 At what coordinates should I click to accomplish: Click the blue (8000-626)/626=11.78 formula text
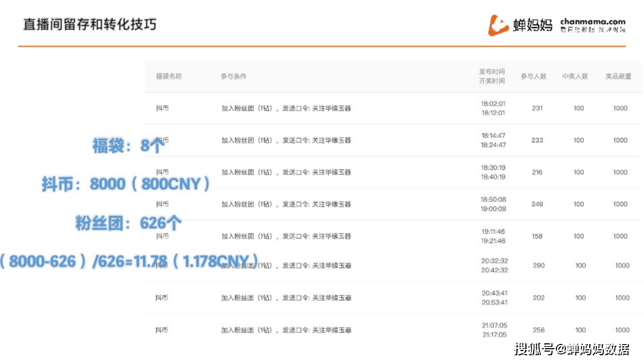tap(129, 262)
